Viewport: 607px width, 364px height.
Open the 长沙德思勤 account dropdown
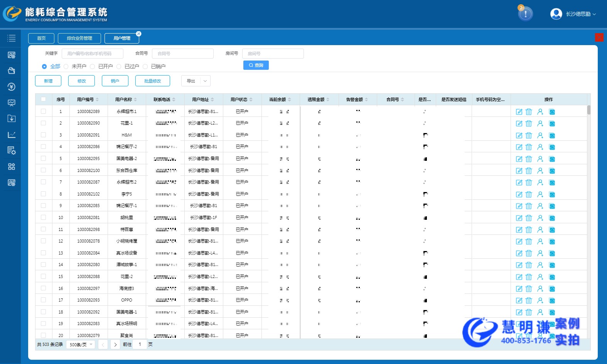(x=573, y=14)
